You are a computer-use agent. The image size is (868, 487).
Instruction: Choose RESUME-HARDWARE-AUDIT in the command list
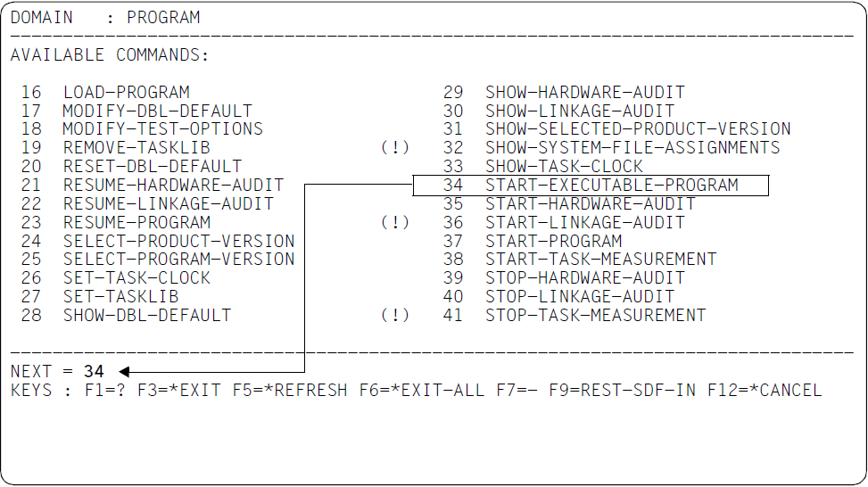173,185
